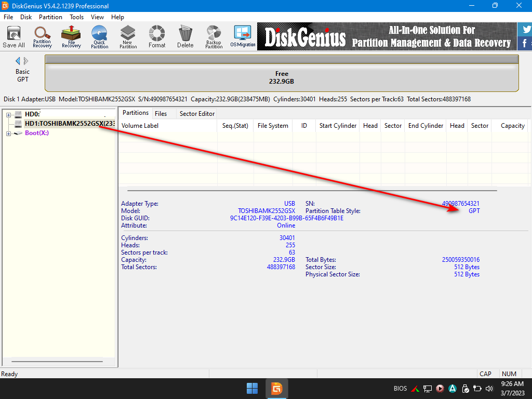The height and width of the screenshot is (399, 532).
Task: Click the Total Bytes value 250059350016
Action: tap(461, 260)
